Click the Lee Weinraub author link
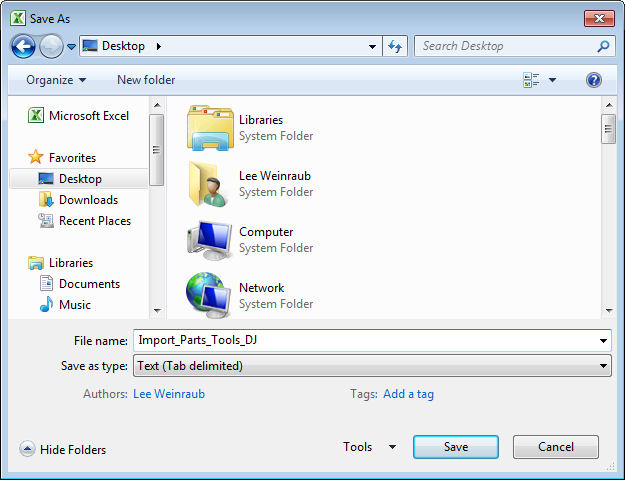The width and height of the screenshot is (625, 480). pyautogui.click(x=169, y=394)
